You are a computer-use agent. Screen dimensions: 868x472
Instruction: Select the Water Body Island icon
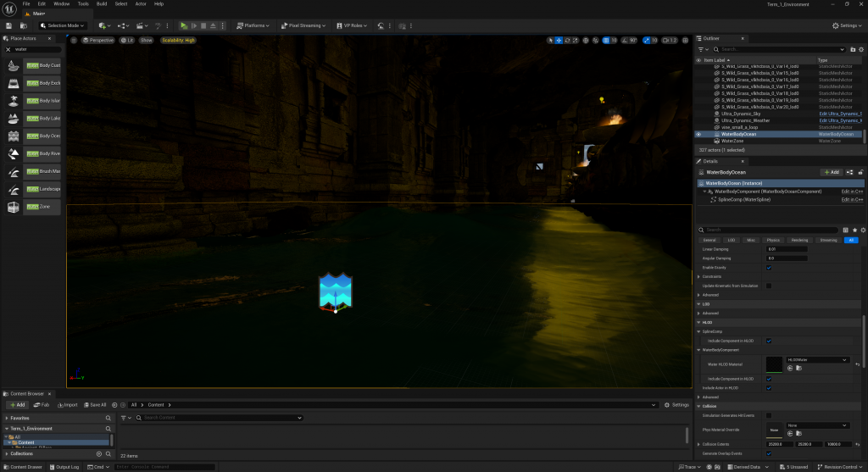pyautogui.click(x=14, y=101)
